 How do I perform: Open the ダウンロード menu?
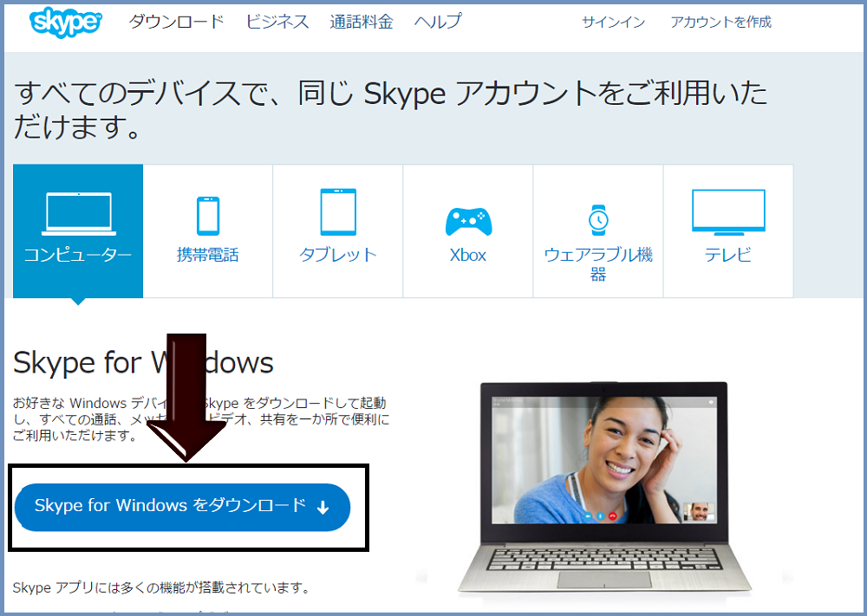[176, 22]
